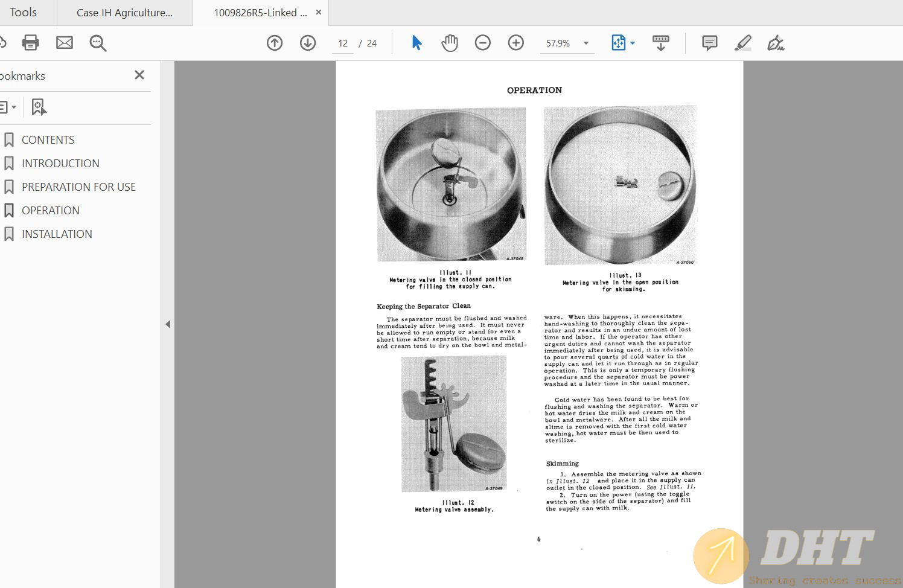Click the CONTENTS bookmark ribbon icon
The image size is (903, 588).
tap(9, 140)
